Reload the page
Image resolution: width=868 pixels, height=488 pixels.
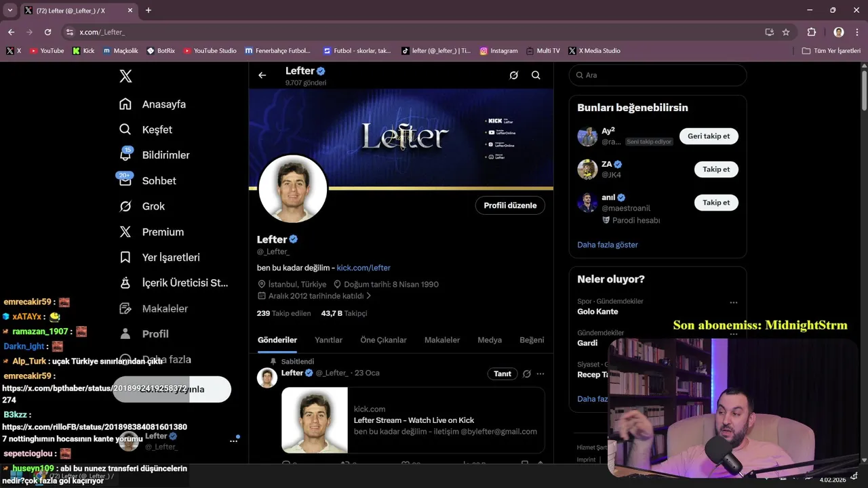coord(47,32)
